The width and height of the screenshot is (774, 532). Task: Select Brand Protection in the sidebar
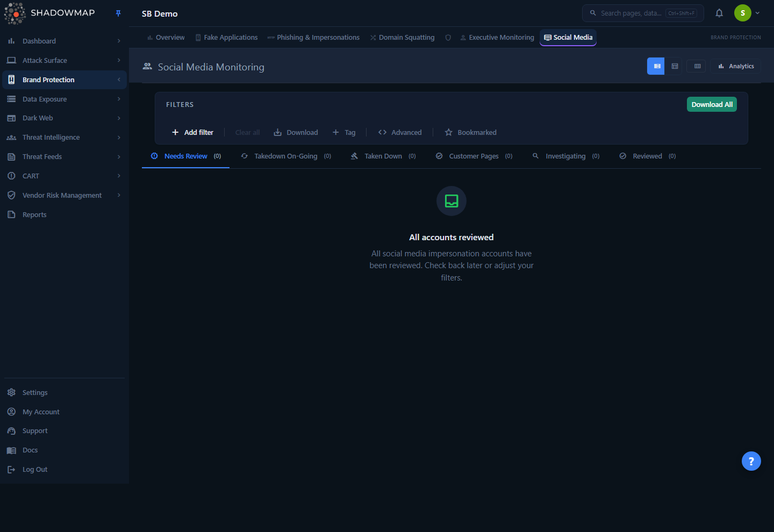point(64,80)
